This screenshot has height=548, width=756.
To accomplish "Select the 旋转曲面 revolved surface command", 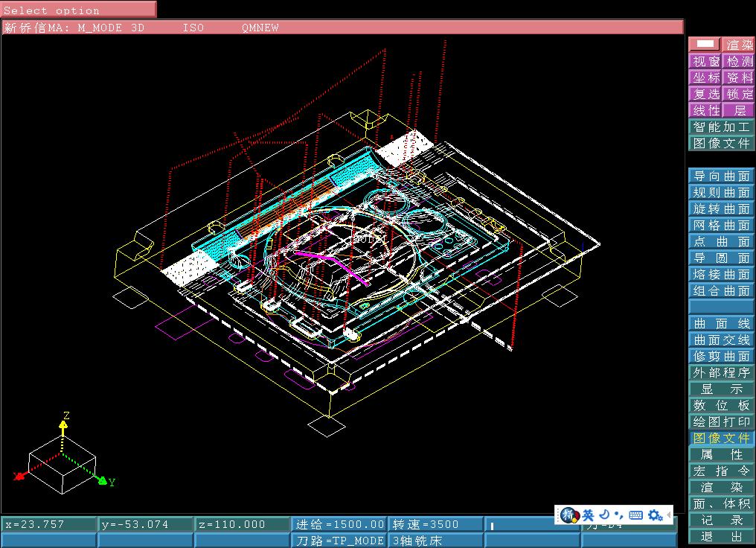I will tap(721, 209).
